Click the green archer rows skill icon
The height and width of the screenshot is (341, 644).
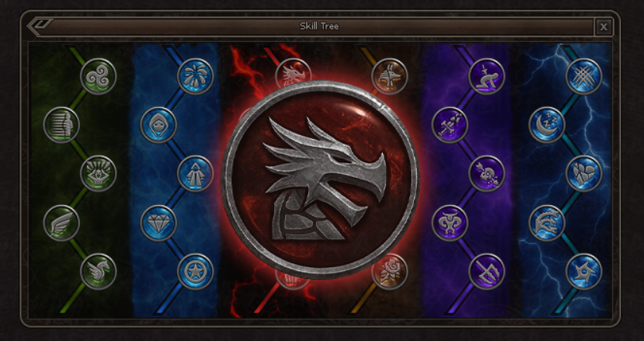61,125
